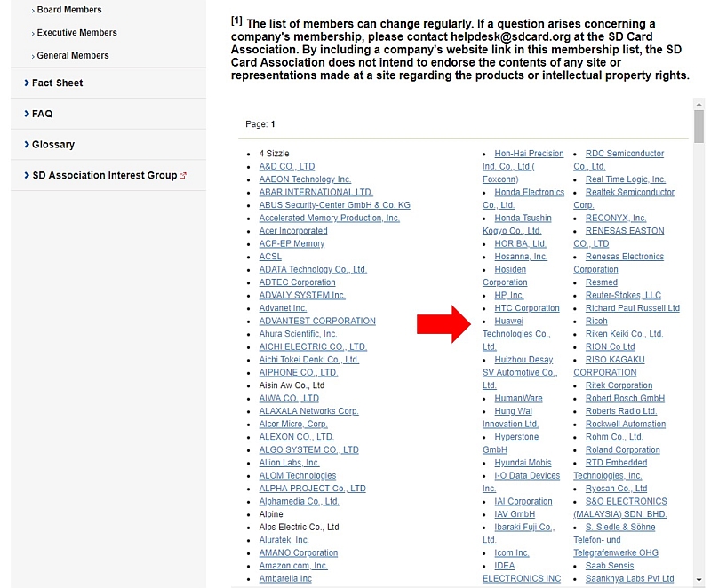Click the external link icon beside Interest Group
711x588 pixels.
point(183,175)
